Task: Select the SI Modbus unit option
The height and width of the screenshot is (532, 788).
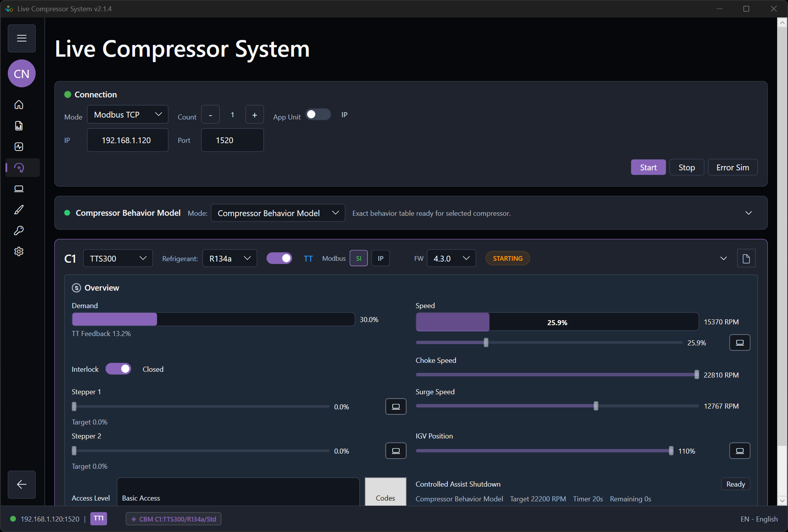Action: [358, 258]
